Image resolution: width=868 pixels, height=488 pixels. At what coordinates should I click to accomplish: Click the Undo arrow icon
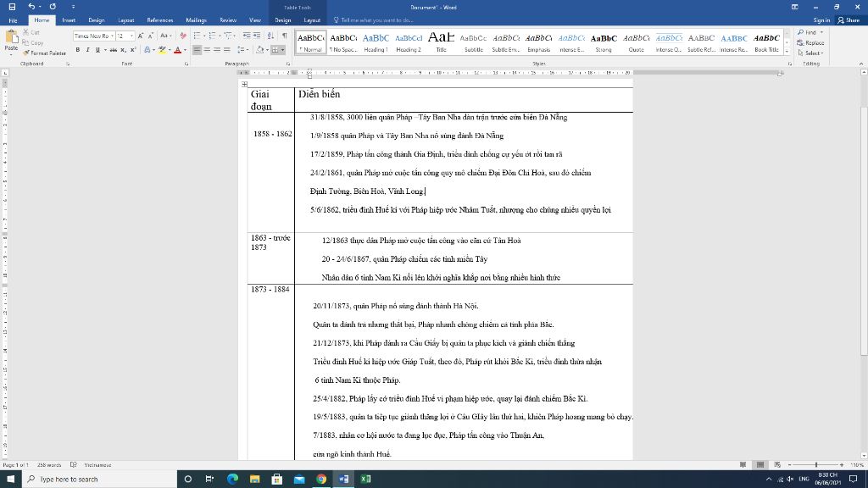31,7
